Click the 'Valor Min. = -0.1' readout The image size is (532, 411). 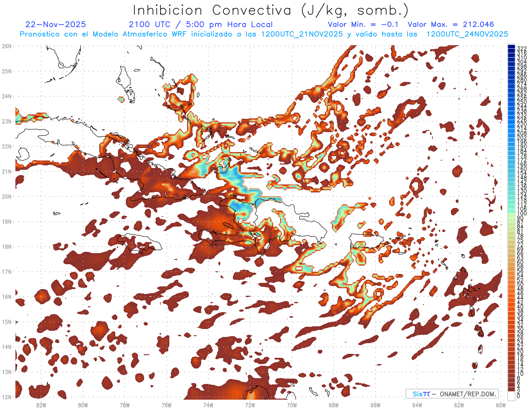pos(364,24)
